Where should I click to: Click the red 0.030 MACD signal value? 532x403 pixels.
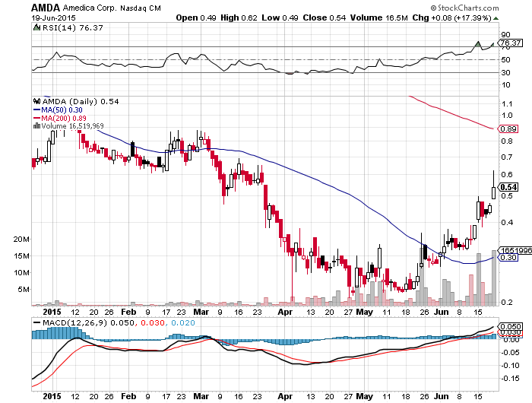[152, 323]
